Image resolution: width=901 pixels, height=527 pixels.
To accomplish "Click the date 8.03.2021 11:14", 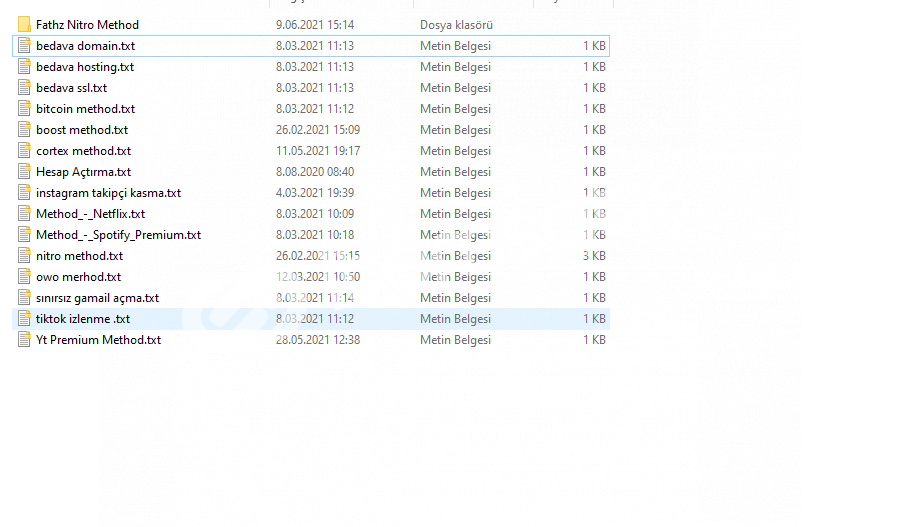I will 315,298.
